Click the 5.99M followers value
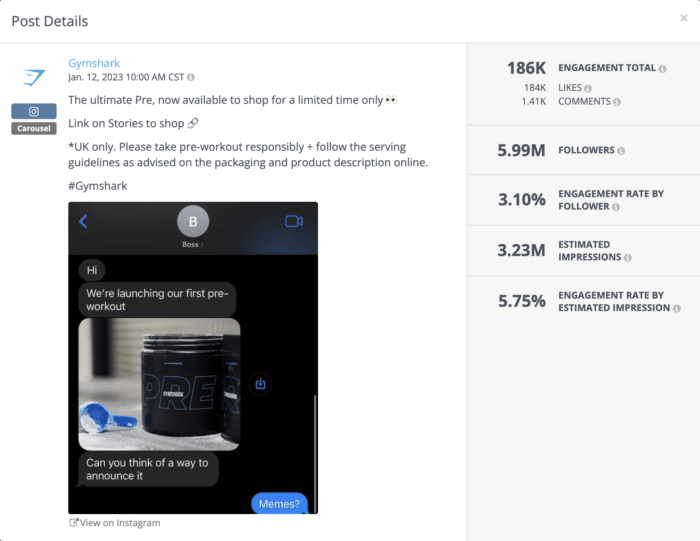 521,150
